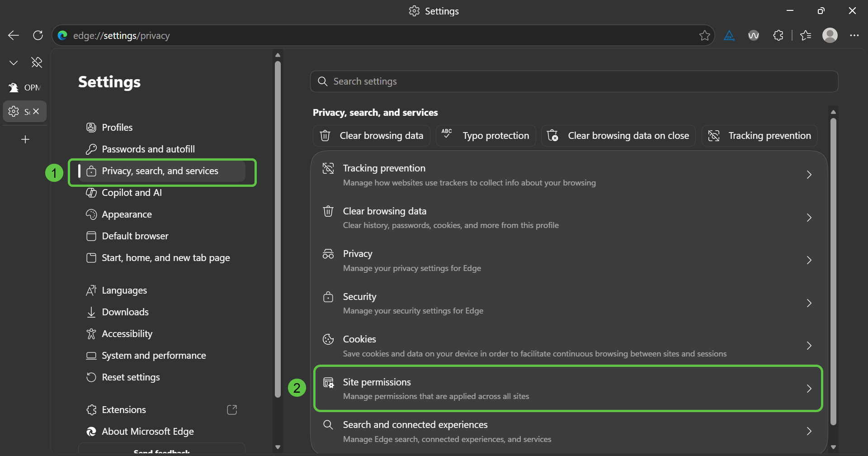Click the Search settings field
Image resolution: width=868 pixels, height=456 pixels.
pos(574,81)
